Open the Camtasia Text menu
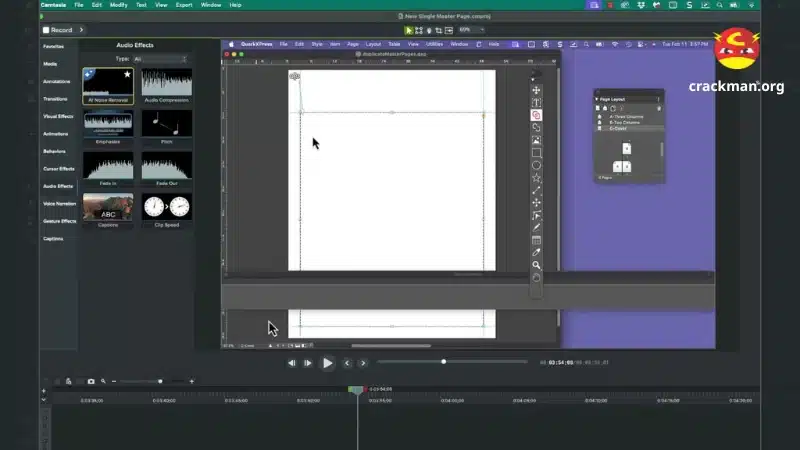Viewport: 800px width, 450px height. coord(141,5)
